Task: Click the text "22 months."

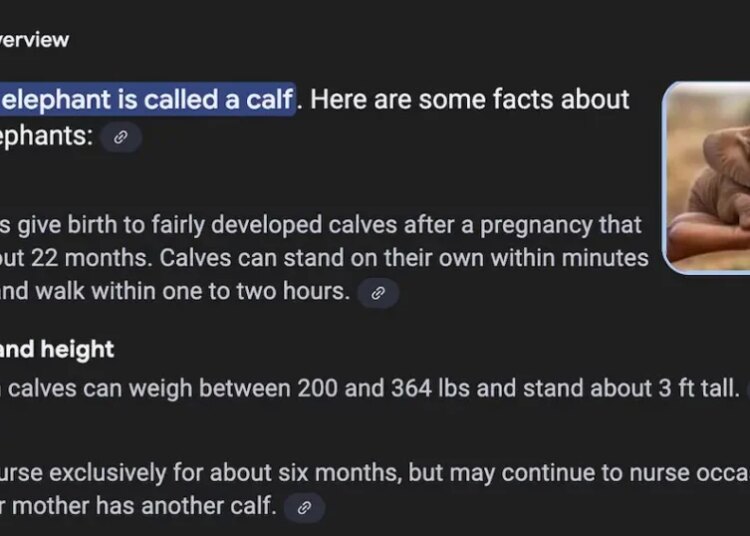Action: (92, 258)
